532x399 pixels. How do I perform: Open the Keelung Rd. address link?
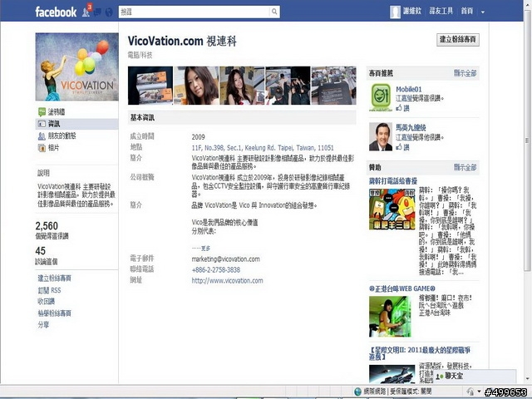[x=263, y=148]
